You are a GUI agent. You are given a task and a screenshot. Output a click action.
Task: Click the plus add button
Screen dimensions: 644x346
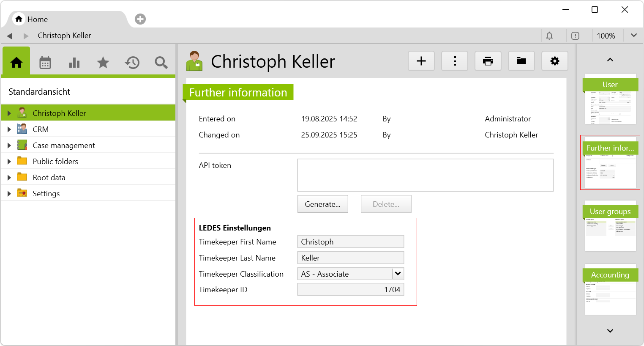421,61
